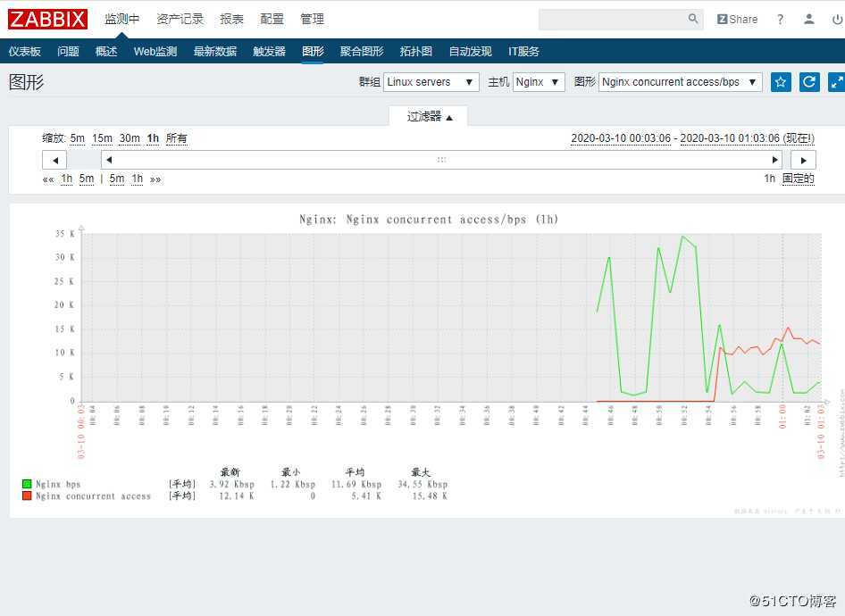Activate the 1h zoom option
This screenshot has width=845, height=616.
click(x=152, y=138)
